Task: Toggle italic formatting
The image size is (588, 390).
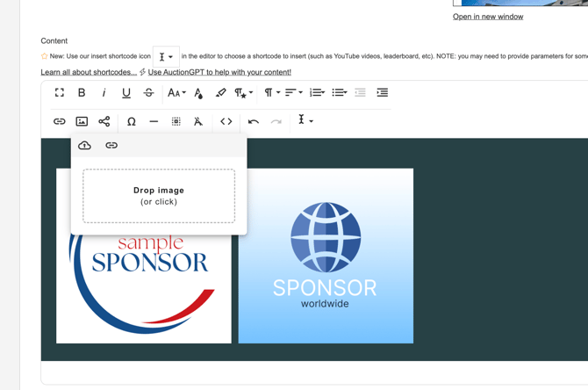Action: point(104,92)
